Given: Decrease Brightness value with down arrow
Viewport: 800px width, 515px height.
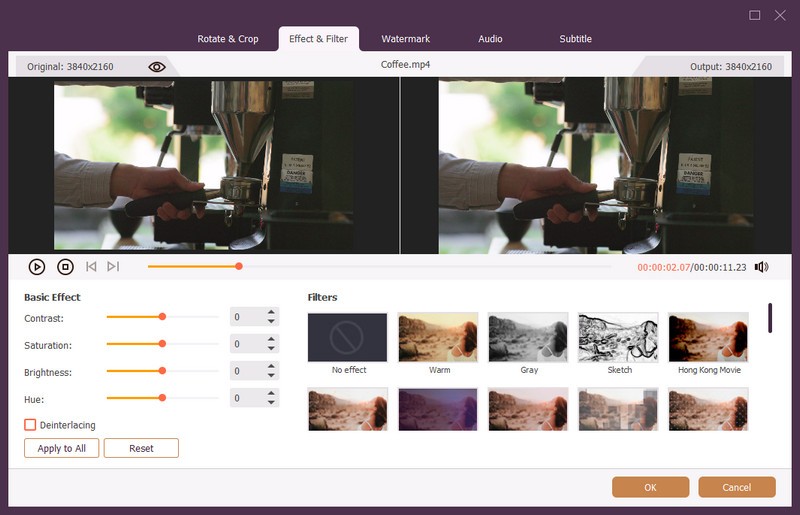Looking at the screenshot, I should pyautogui.click(x=271, y=376).
